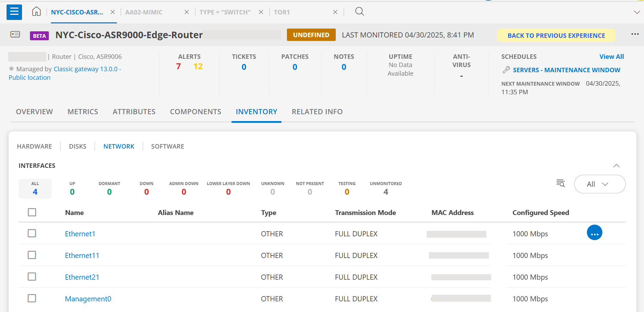The width and height of the screenshot is (644, 312).
Task: Click the BETA badge
Action: tap(39, 36)
